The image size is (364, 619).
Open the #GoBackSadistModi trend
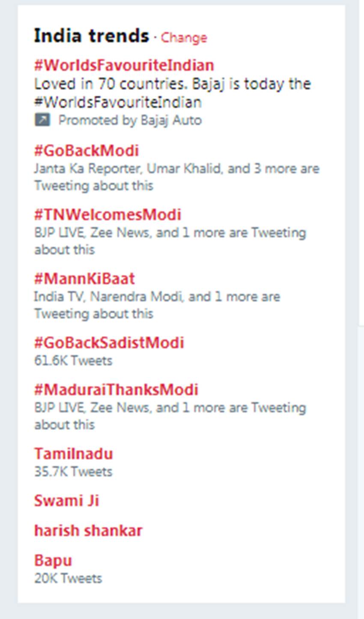point(109,343)
